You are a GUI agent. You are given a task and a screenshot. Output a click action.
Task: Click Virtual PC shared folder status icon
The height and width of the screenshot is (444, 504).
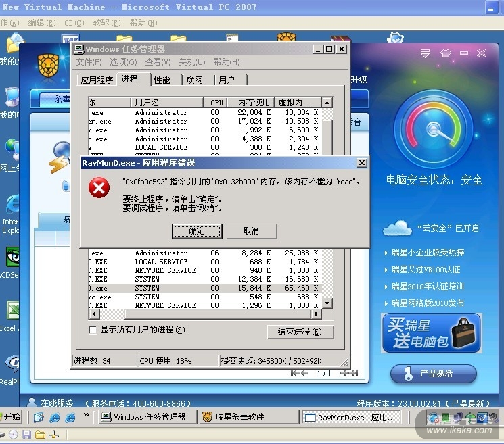tap(40, 435)
